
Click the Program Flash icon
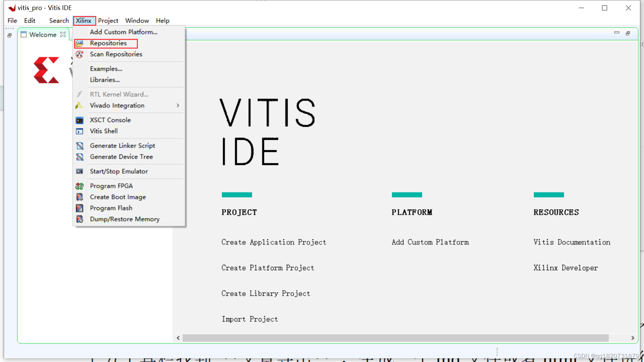[79, 208]
